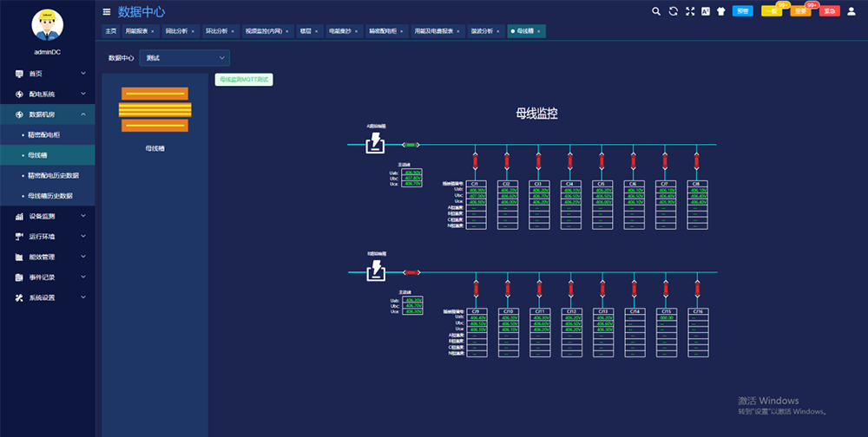Open the search magnifier icon

(x=656, y=11)
